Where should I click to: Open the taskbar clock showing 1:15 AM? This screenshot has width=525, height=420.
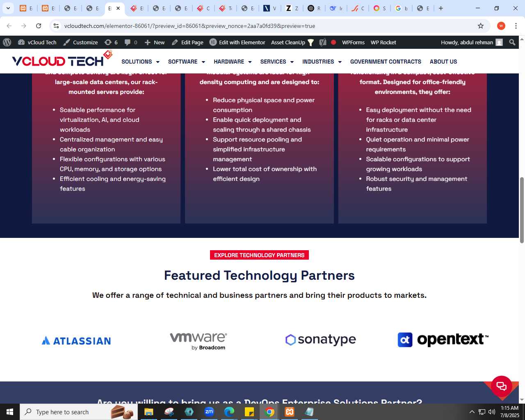tap(509, 412)
